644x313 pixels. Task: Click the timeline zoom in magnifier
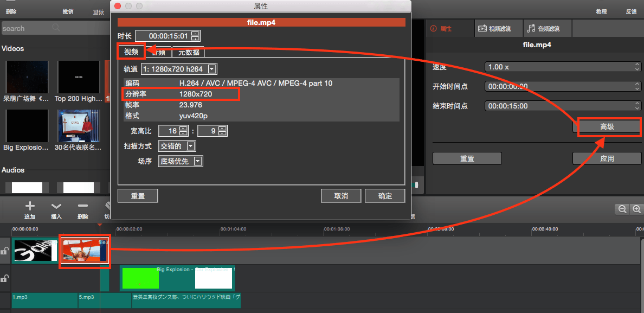pos(636,209)
